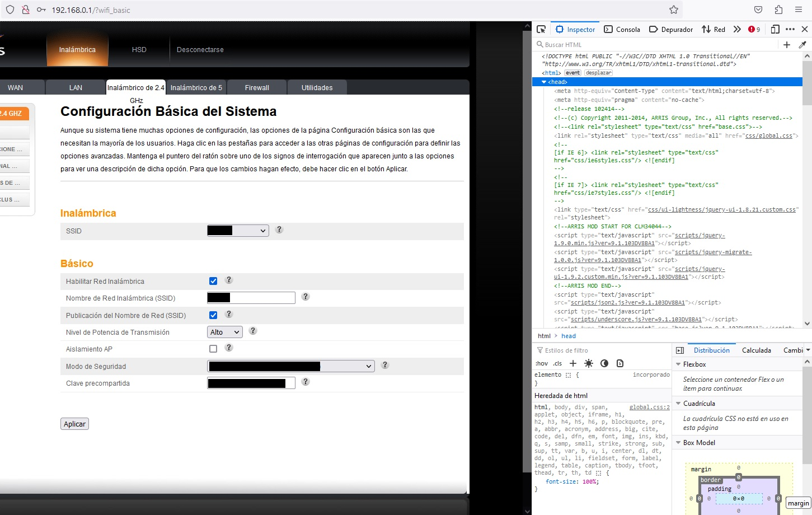
Task: Click the Nombre de Red Inalámbrica input field
Action: pos(251,298)
